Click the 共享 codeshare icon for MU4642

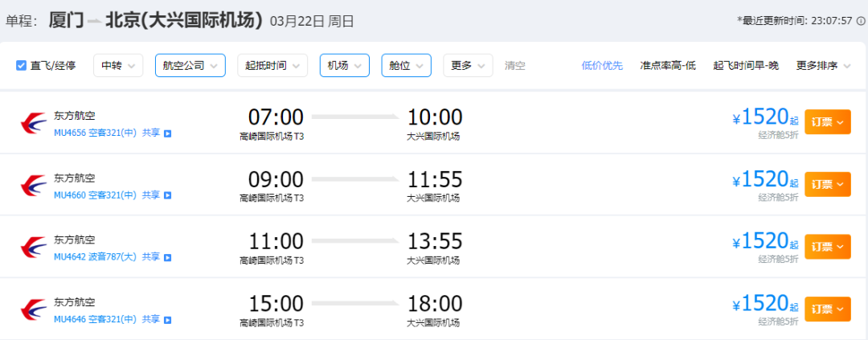click(168, 257)
